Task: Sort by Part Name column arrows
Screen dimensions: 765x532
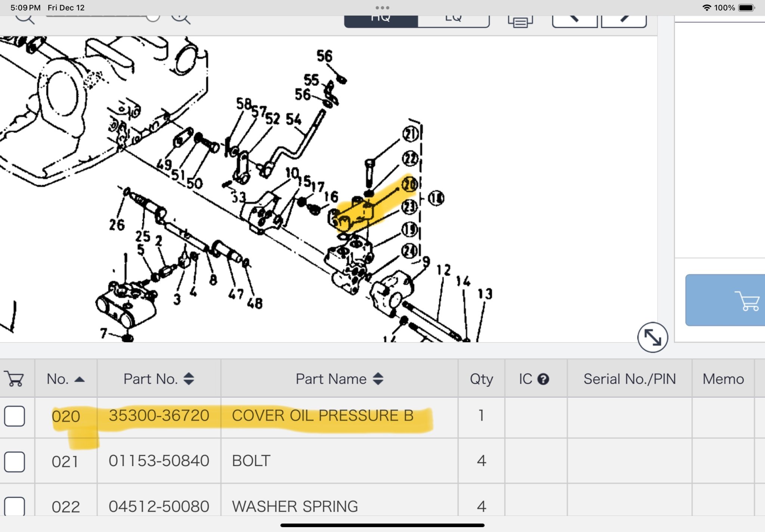Action: [378, 379]
